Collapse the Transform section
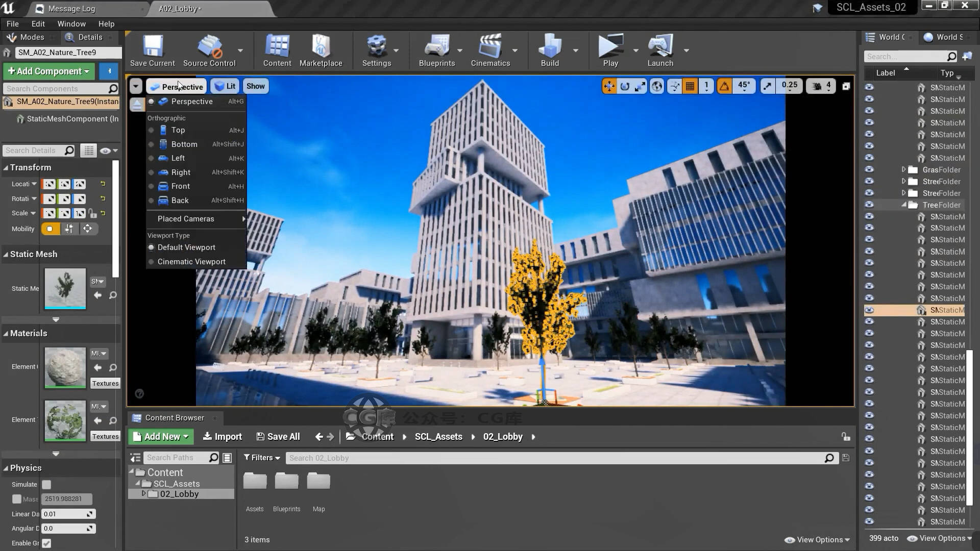 click(x=6, y=168)
